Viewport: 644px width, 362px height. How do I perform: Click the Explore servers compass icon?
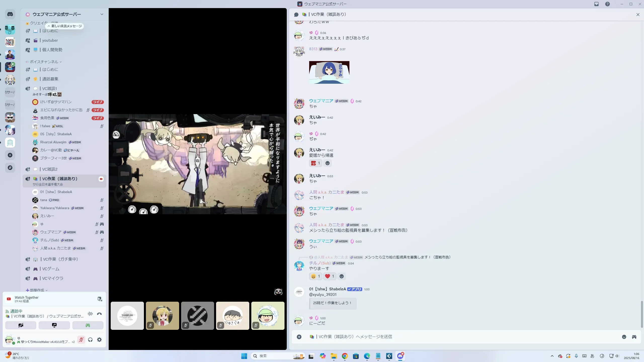(10, 168)
